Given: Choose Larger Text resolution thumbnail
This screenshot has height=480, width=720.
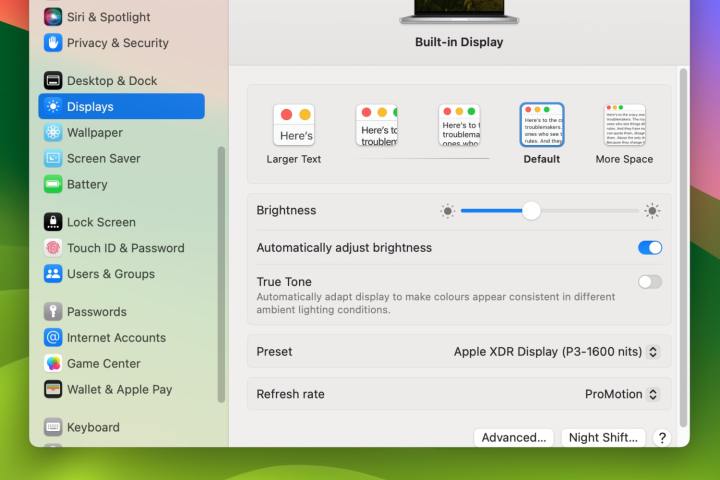Looking at the screenshot, I should (x=294, y=125).
